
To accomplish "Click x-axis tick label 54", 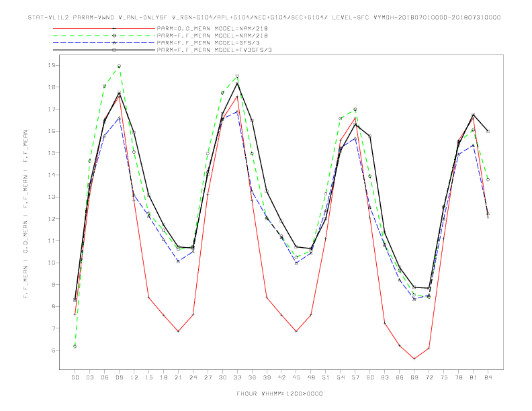I will coord(341,377).
